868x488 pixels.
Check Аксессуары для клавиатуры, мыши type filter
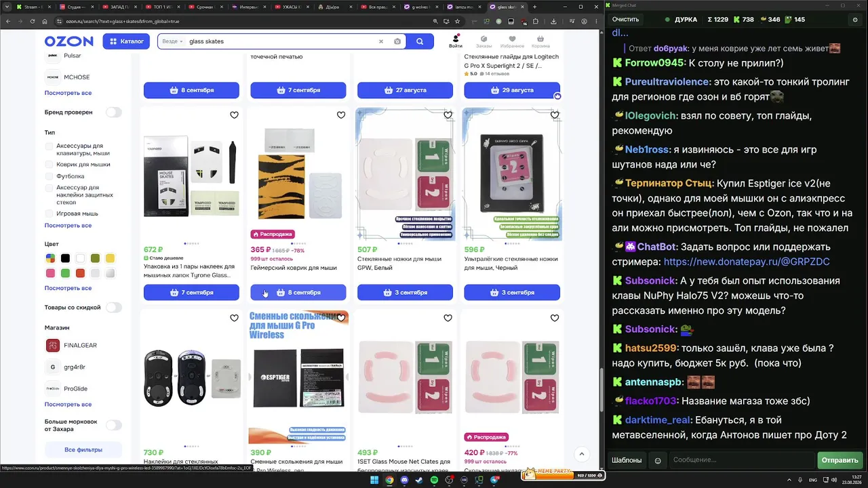point(49,146)
